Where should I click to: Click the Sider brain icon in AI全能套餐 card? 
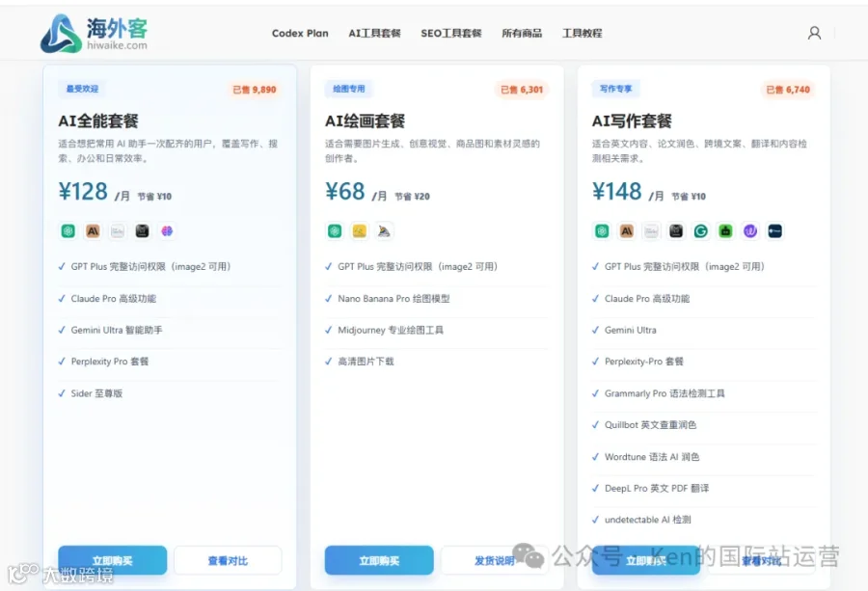(x=167, y=230)
